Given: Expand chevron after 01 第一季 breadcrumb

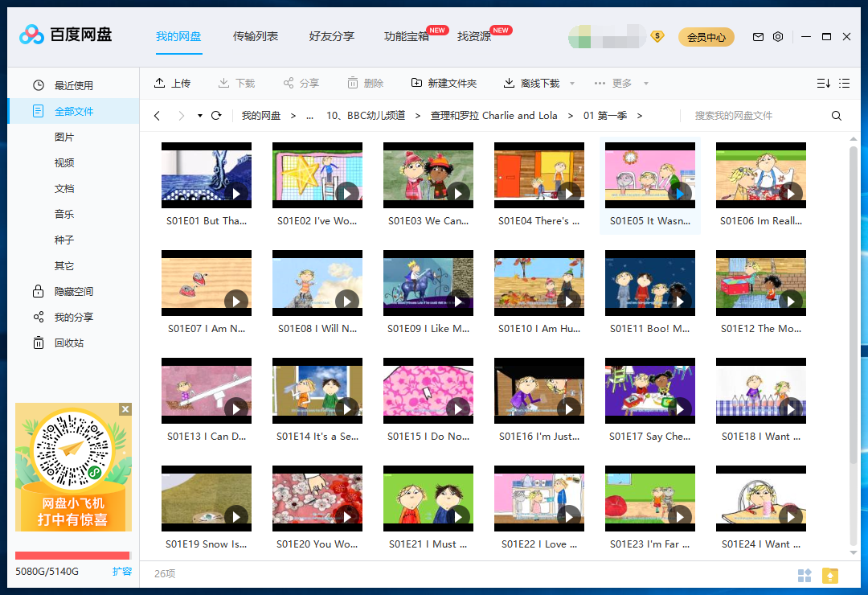Looking at the screenshot, I should pyautogui.click(x=640, y=116).
